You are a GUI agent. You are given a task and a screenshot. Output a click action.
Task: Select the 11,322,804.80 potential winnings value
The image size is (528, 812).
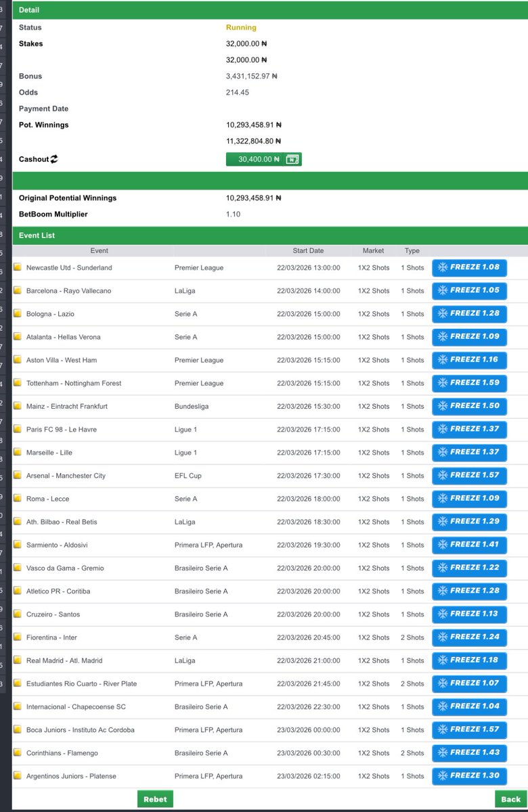tap(254, 141)
